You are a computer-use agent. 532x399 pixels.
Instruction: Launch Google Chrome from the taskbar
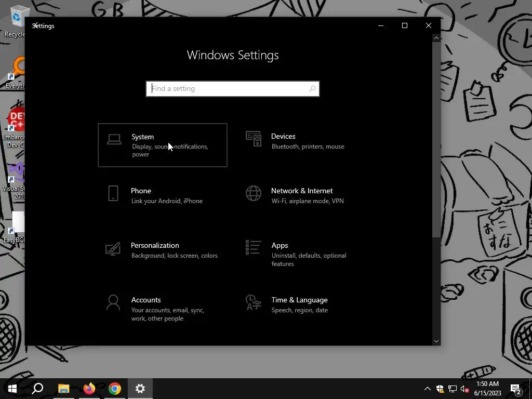(115, 389)
